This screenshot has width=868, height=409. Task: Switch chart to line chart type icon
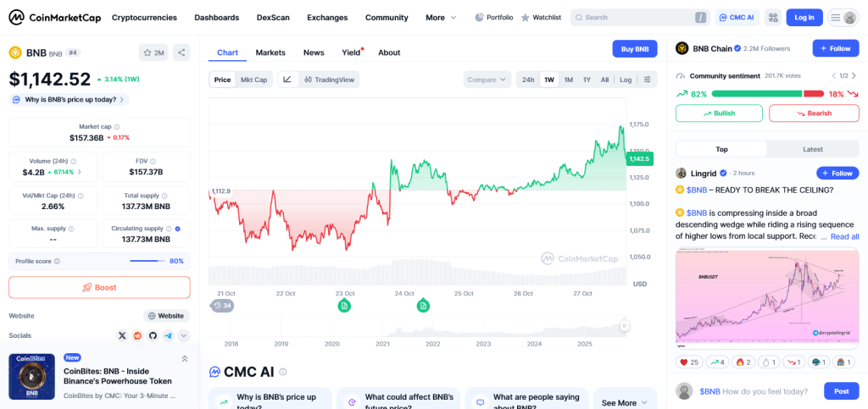(x=287, y=80)
